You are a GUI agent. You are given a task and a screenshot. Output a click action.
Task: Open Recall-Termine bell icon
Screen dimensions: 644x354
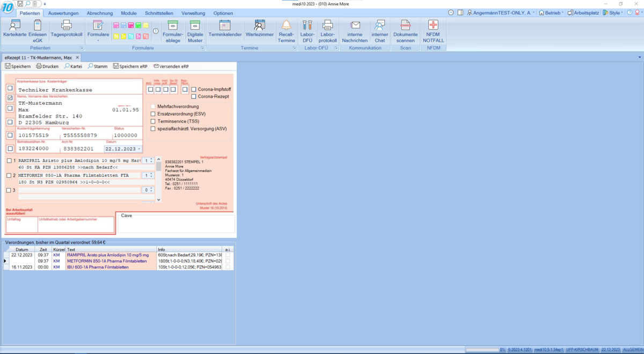tap(287, 31)
